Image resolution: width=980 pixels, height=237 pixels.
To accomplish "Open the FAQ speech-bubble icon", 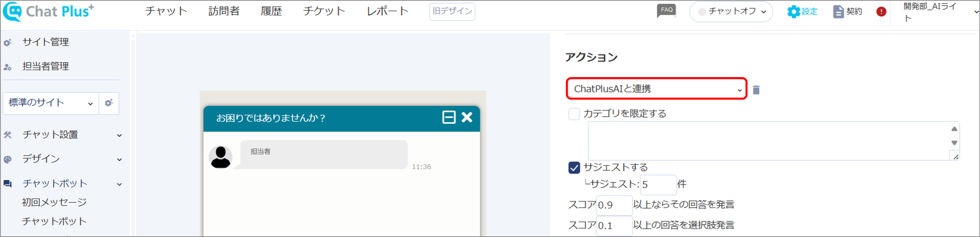I will (x=667, y=11).
